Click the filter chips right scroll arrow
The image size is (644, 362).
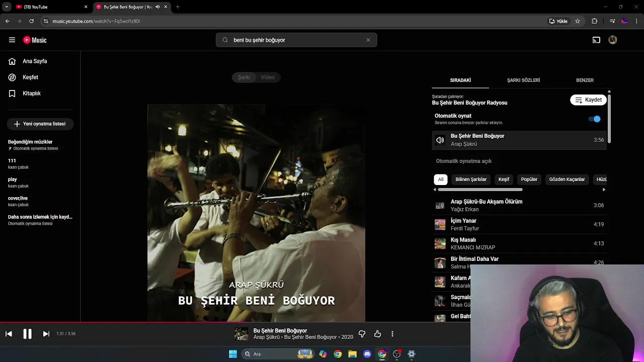604,190
